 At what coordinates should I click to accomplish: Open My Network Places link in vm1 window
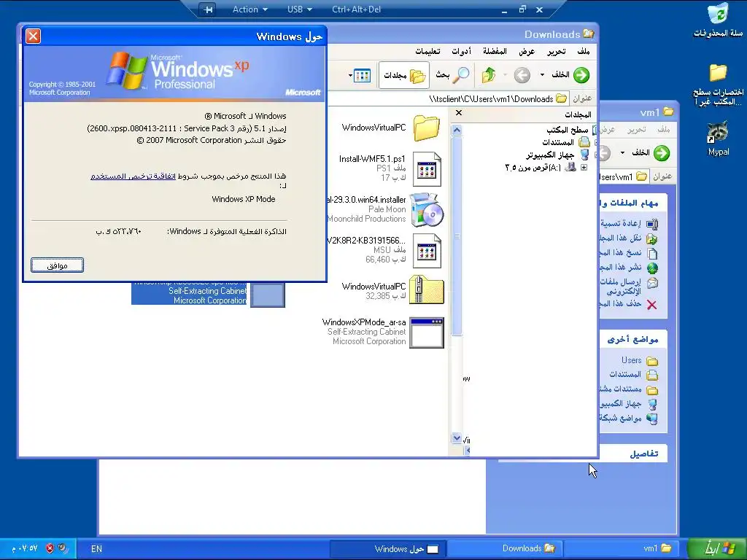(x=620, y=418)
